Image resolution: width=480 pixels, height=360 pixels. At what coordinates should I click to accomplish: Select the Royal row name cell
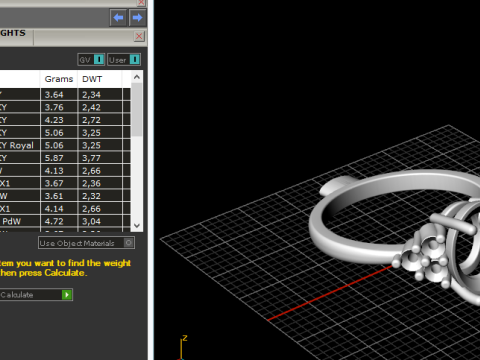click(x=20, y=145)
